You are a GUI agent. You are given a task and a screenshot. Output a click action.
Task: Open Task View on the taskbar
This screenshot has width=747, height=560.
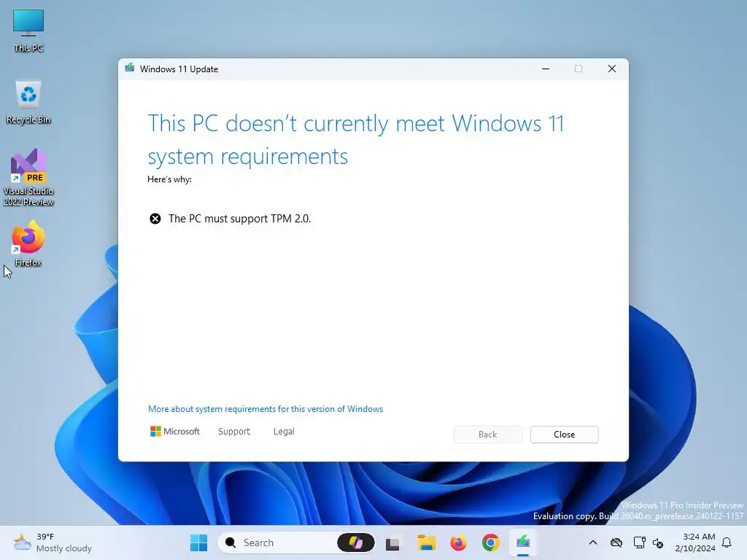(392, 543)
